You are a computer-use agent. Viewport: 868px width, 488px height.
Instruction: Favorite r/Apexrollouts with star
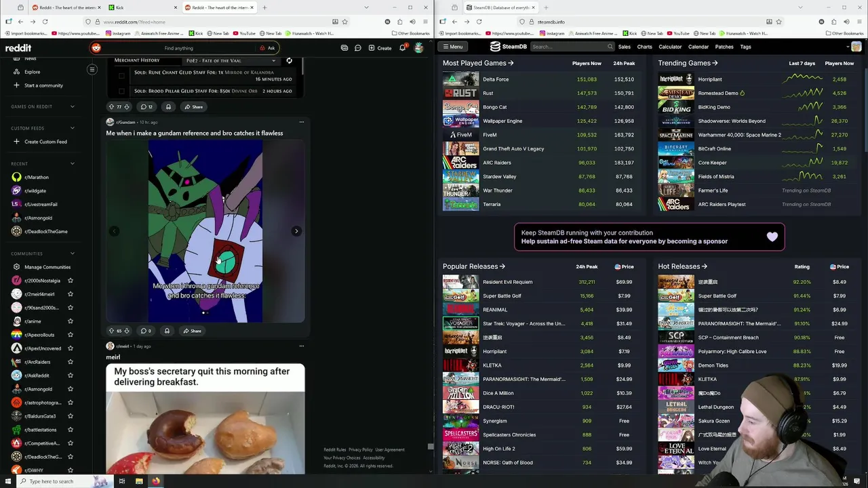70,335
